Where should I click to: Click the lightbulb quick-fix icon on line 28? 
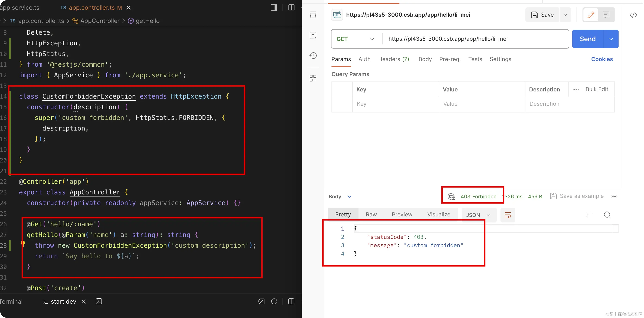click(23, 243)
